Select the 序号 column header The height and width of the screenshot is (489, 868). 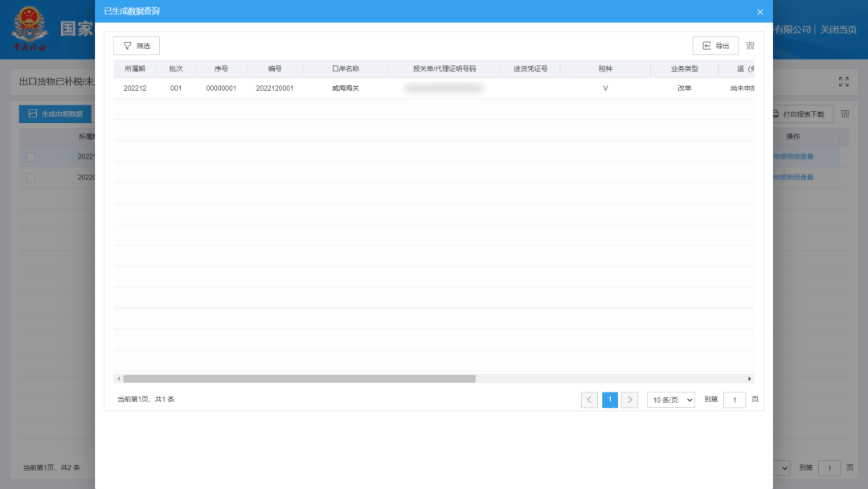(x=221, y=68)
